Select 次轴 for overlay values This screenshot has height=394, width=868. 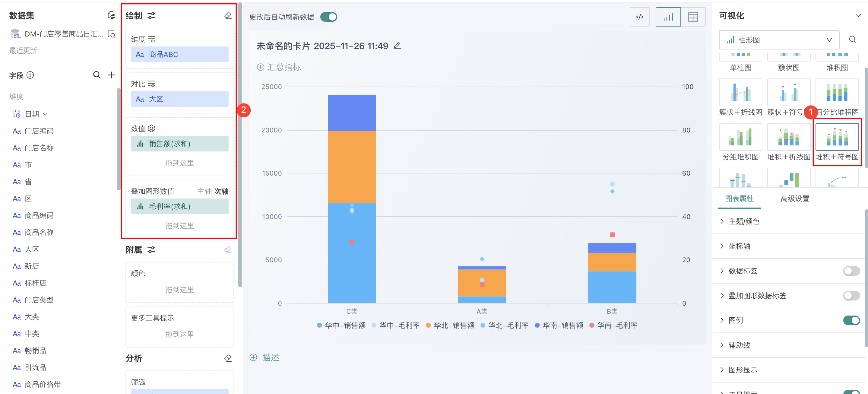click(221, 191)
